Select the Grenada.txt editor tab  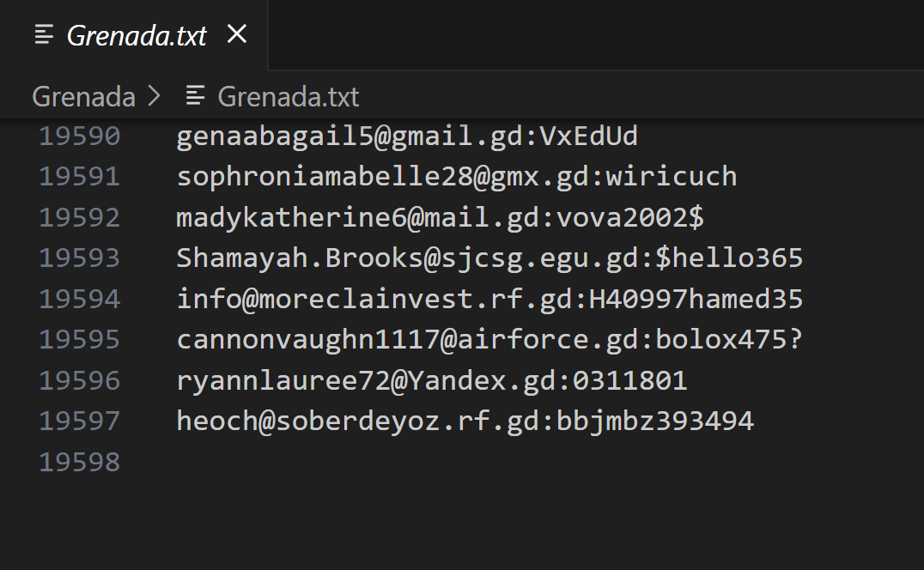[x=137, y=35]
